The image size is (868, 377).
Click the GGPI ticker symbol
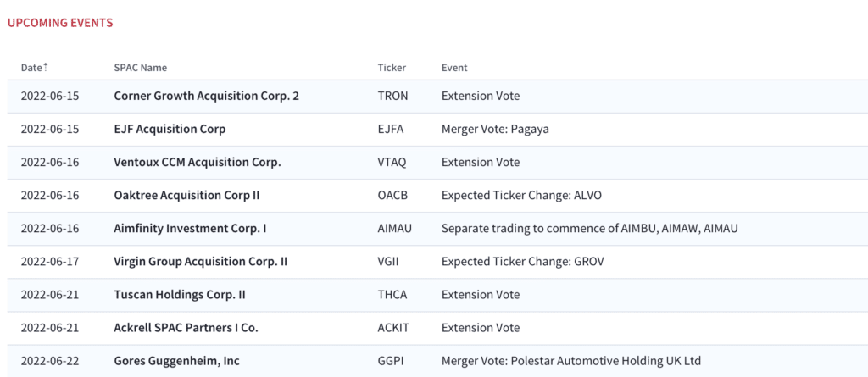[x=391, y=361]
